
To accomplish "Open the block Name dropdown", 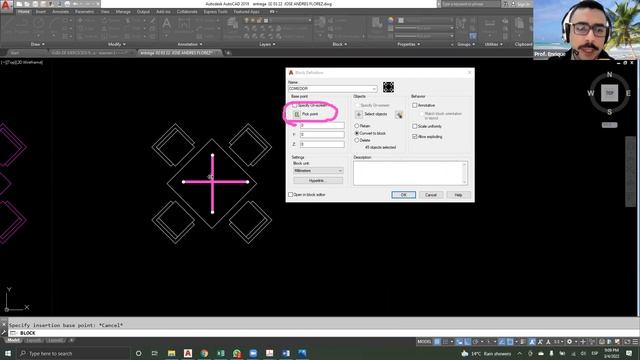I will 374,89.
